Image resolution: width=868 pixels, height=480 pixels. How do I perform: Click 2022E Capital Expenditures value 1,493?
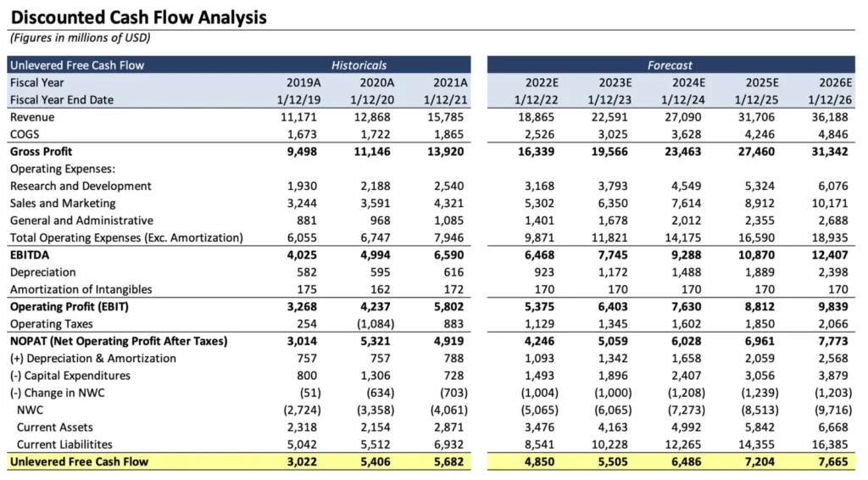tap(539, 376)
